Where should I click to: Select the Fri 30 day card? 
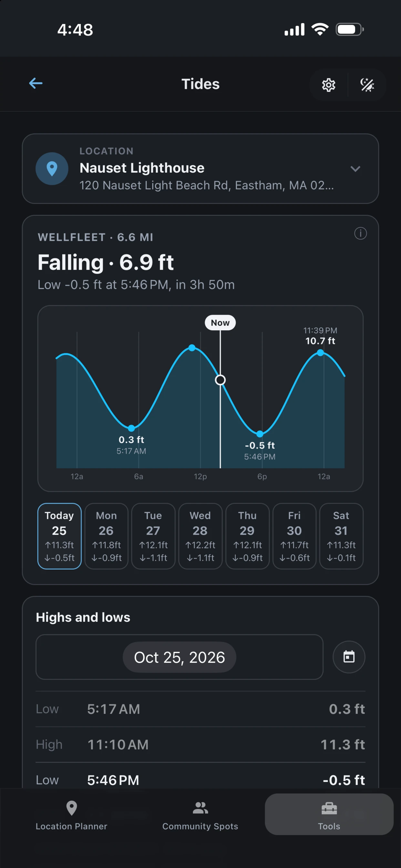tap(294, 536)
